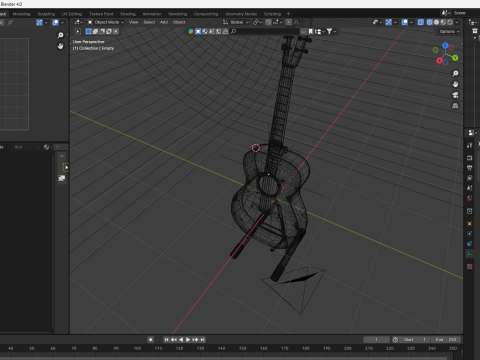
Task: Open the viewport shading options arrow
Action: (x=457, y=22)
